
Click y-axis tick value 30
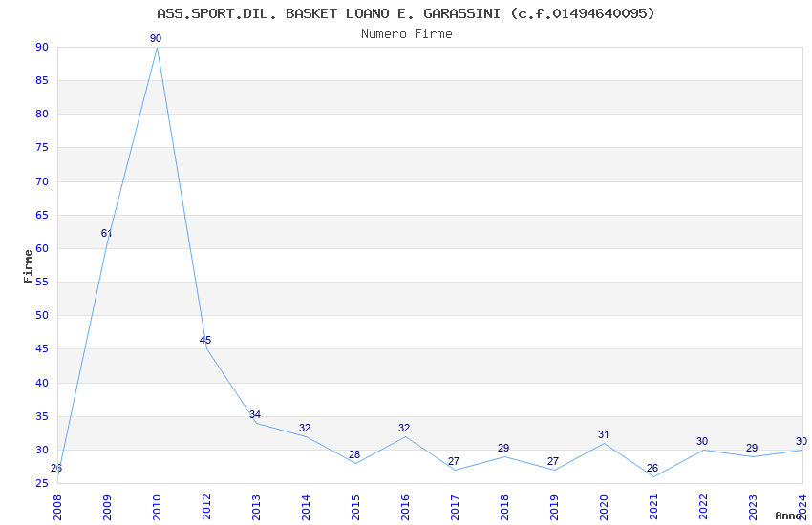click(42, 450)
